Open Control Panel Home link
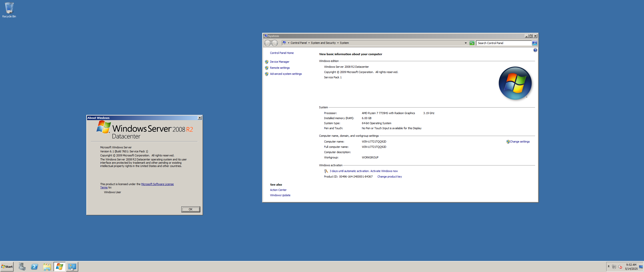The width and height of the screenshot is (644, 272). click(x=282, y=53)
